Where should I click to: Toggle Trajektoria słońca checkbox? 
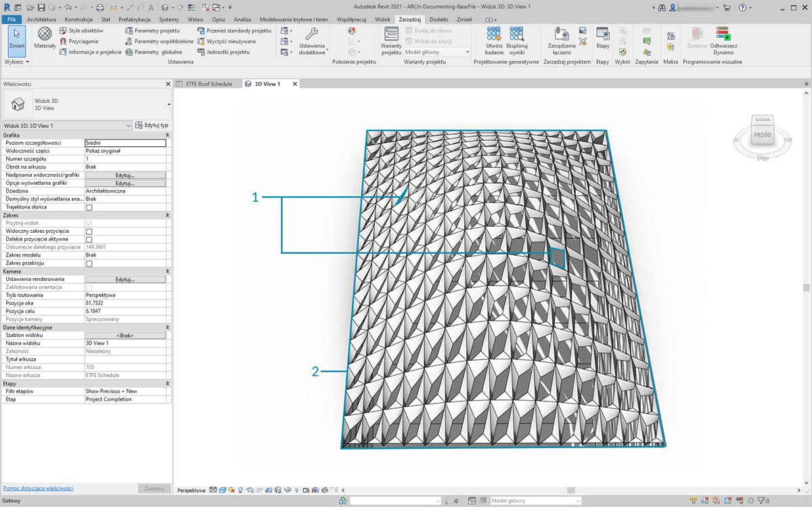[89, 207]
